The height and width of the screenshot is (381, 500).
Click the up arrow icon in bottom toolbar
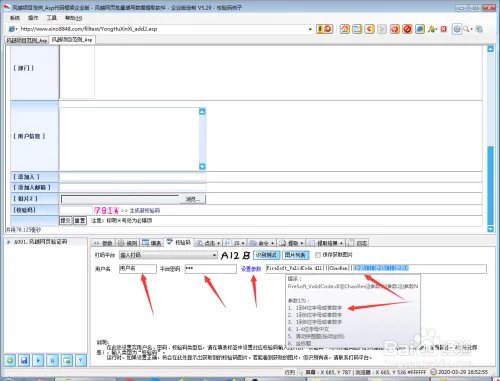[81, 360]
